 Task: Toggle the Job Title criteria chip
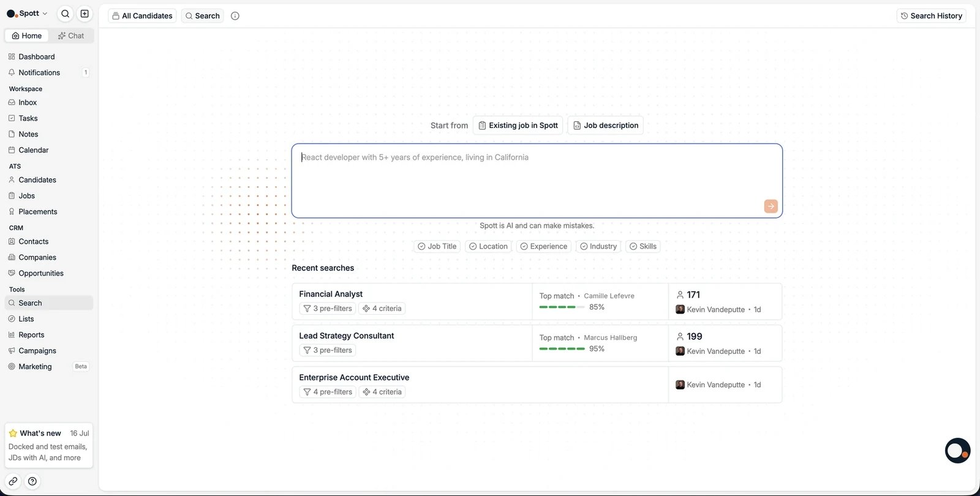pyautogui.click(x=437, y=246)
